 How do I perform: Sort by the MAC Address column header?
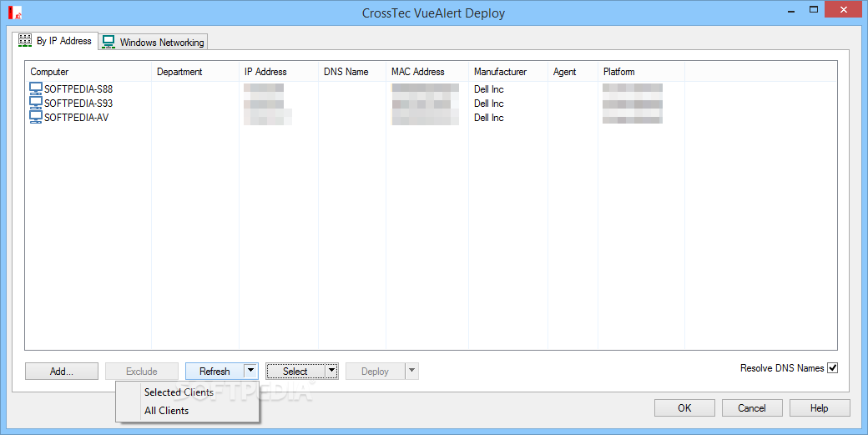point(427,72)
